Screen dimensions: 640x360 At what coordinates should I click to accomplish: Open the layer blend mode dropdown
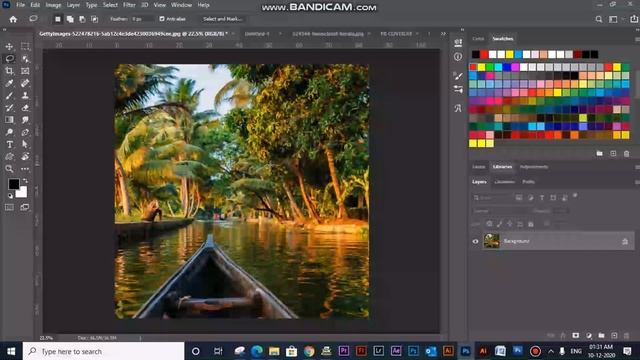pyautogui.click(x=501, y=211)
